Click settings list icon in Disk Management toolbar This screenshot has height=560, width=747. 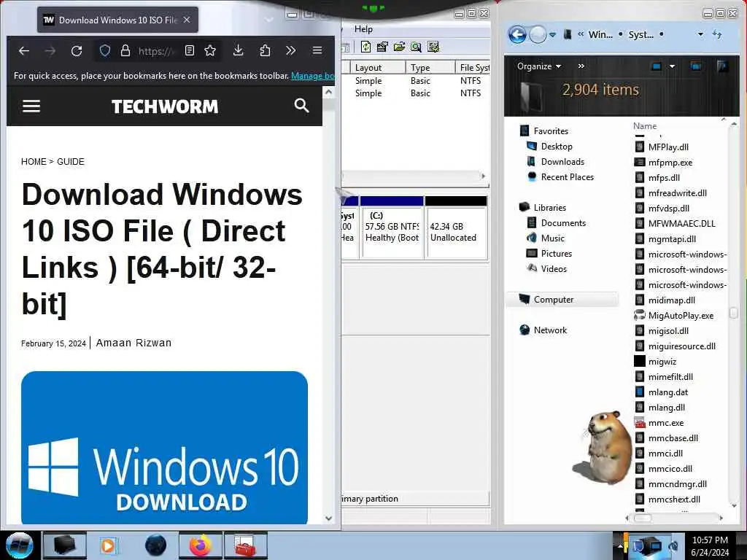(433, 47)
